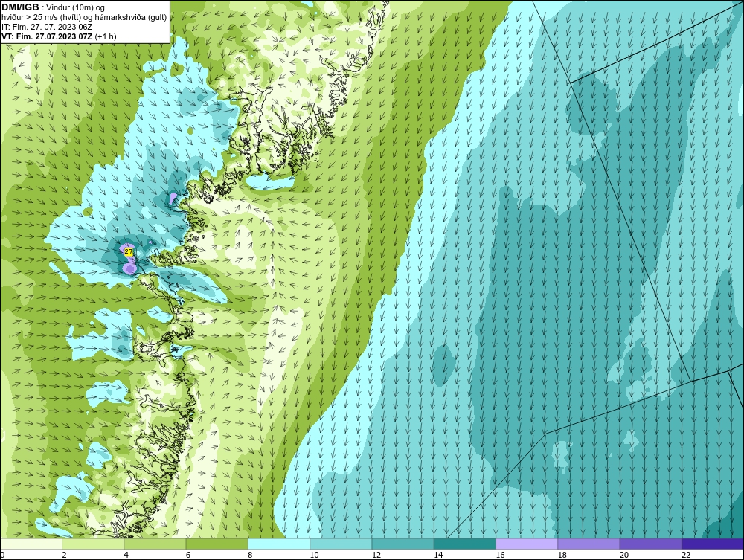Select the 10-12 m/s cyan legend swatch

[341, 544]
